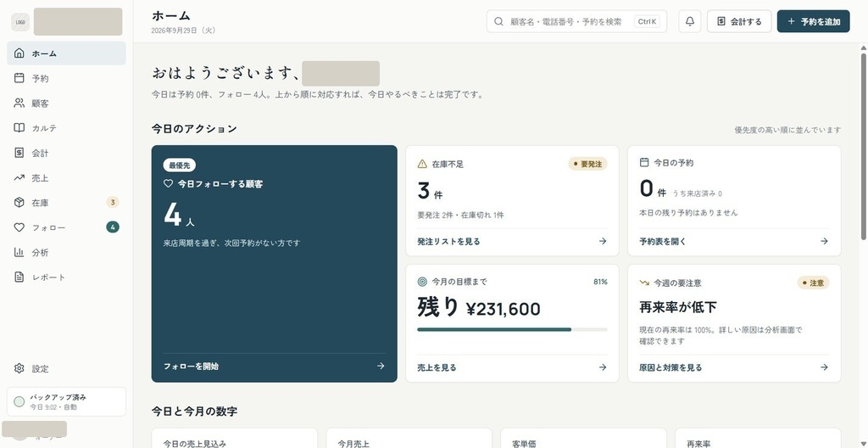Open notifications with the bell icon

point(690,21)
